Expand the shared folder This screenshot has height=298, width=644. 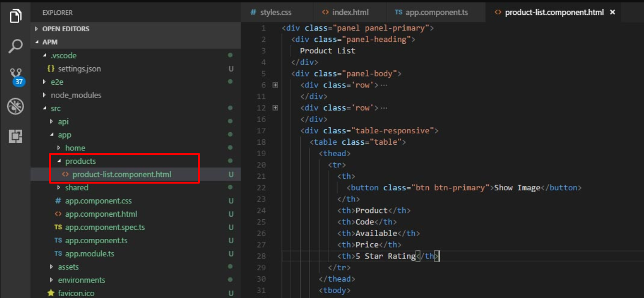coord(59,188)
